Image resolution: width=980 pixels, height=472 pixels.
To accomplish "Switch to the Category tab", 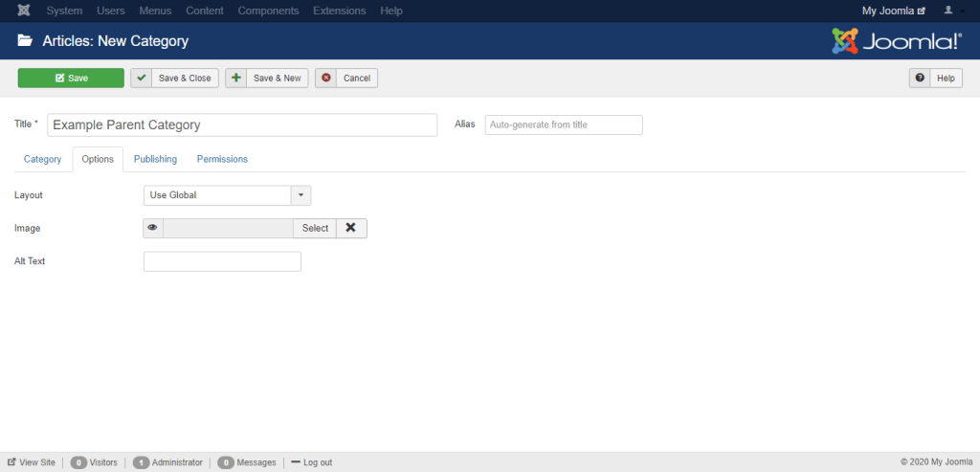I will tap(42, 159).
